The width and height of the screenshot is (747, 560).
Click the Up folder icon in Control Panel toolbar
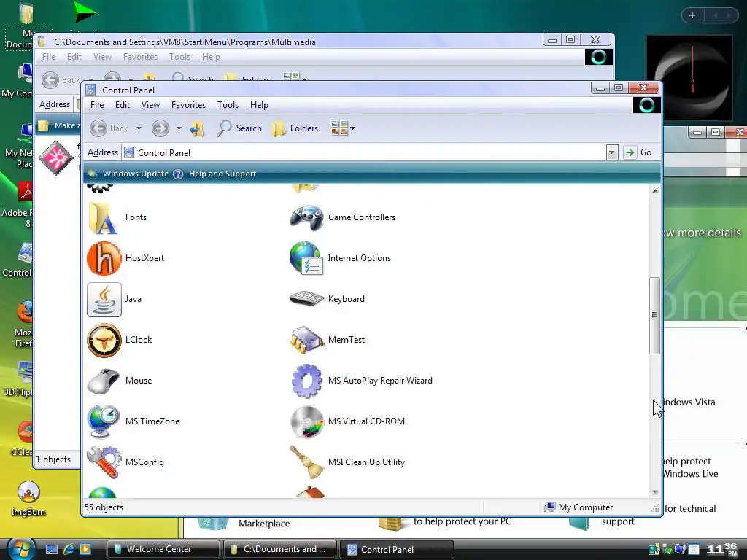click(197, 128)
